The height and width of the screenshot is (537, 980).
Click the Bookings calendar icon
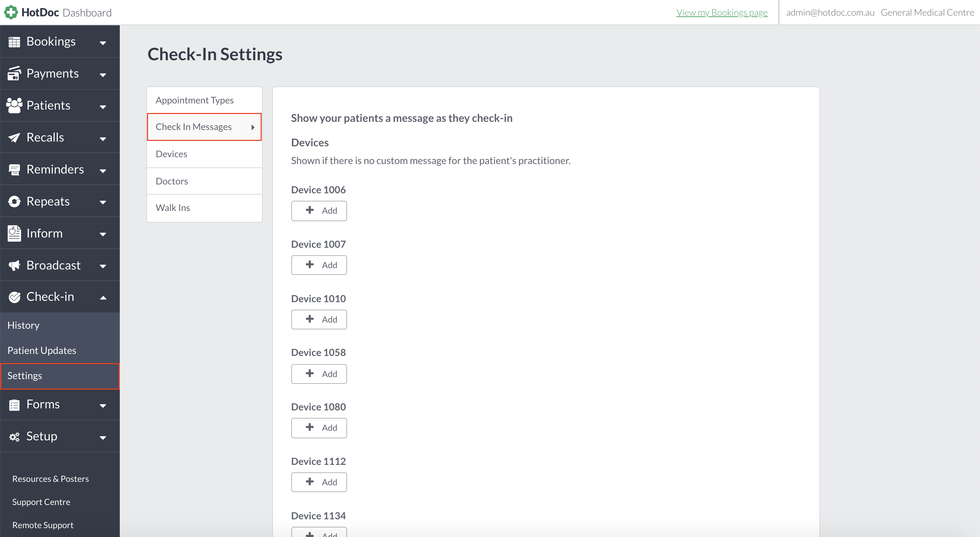(14, 42)
